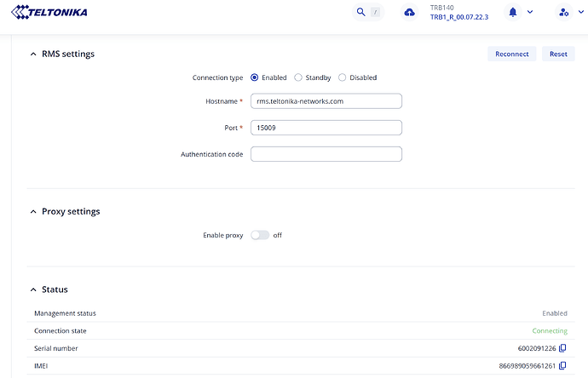Open the user settings icon
Viewport: 588px width, 378px height.
(x=563, y=13)
